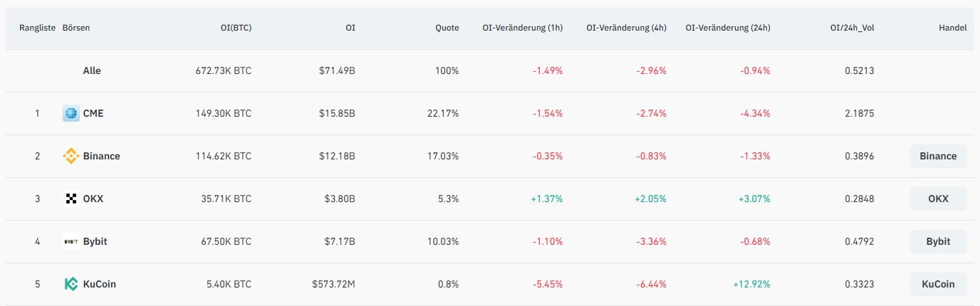Viewport: 980px width, 306px height.
Task: Click the Bybit logo icon
Action: pyautogui.click(x=71, y=241)
